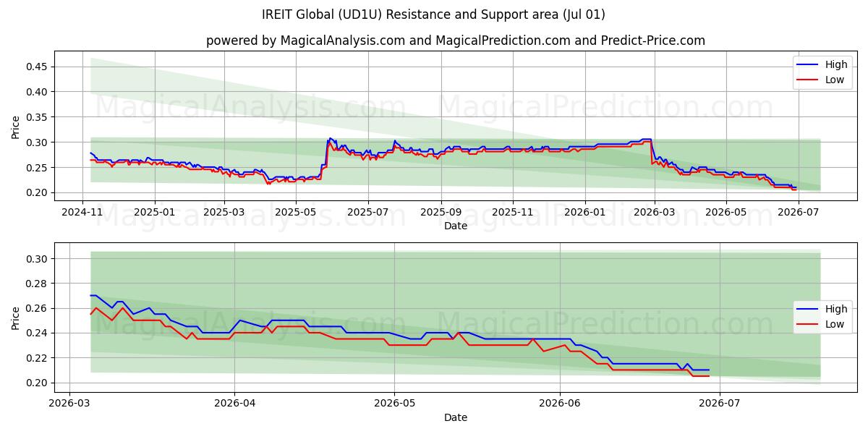The height and width of the screenshot is (434, 868).
Task: Click the '0.22' price tick in bottom chart
Action: click(x=38, y=358)
